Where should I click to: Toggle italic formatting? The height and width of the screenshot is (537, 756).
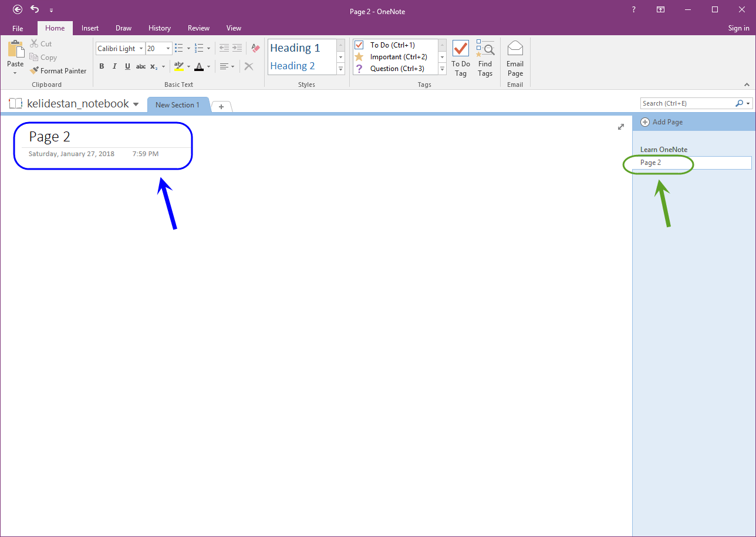point(114,66)
